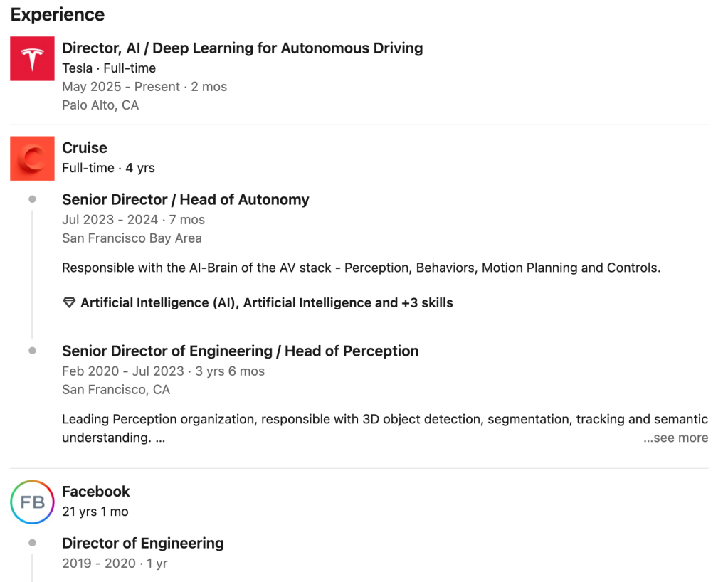The width and height of the screenshot is (728, 582).
Task: Click the "Tesla · Full-time" subtitle
Action: point(109,68)
